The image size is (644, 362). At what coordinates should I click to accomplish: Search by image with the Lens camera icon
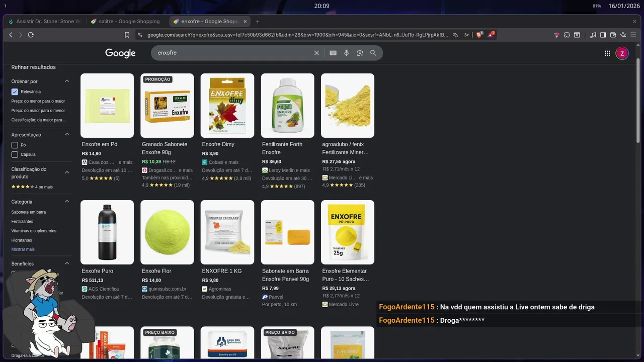[x=360, y=53]
